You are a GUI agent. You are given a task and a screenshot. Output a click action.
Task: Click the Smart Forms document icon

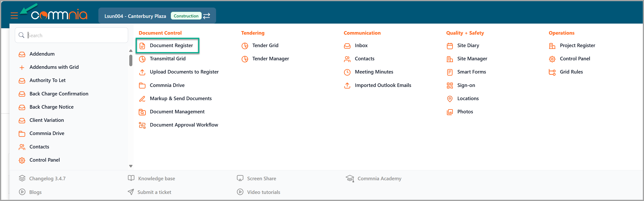(x=450, y=72)
